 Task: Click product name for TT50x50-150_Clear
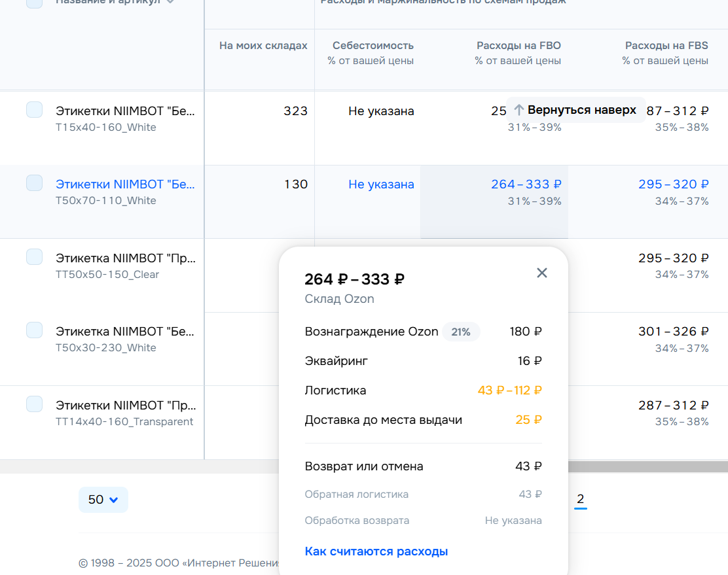coord(125,258)
